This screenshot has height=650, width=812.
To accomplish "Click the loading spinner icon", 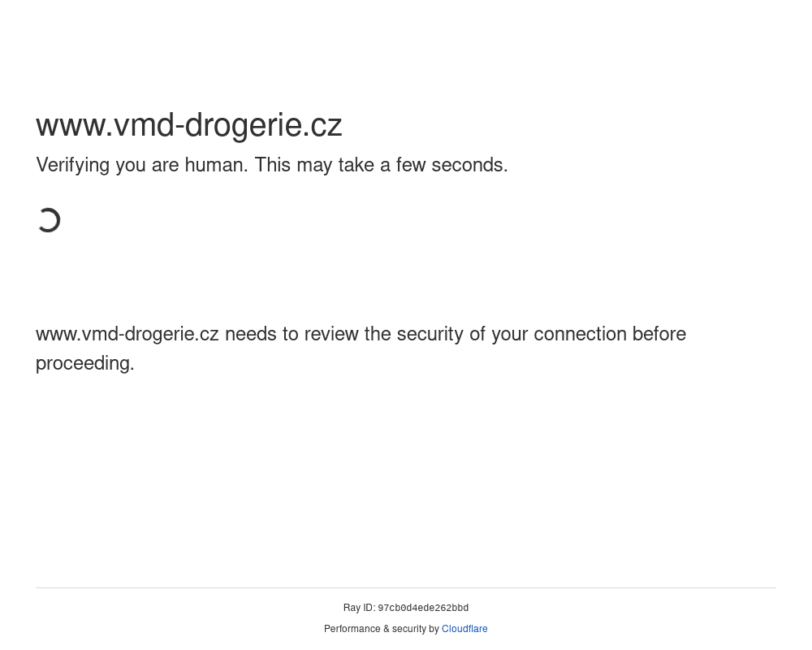I will click(x=49, y=220).
